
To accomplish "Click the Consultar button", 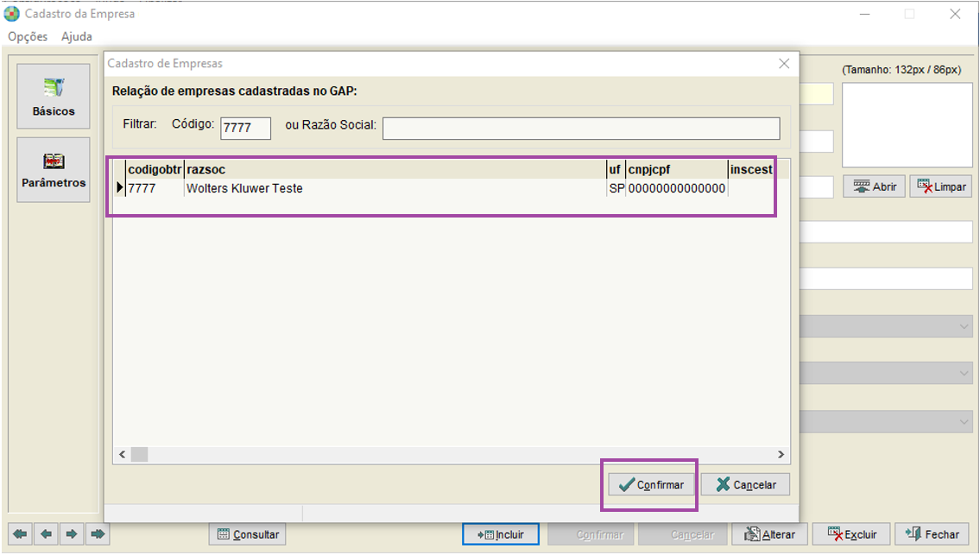I will pyautogui.click(x=248, y=534).
